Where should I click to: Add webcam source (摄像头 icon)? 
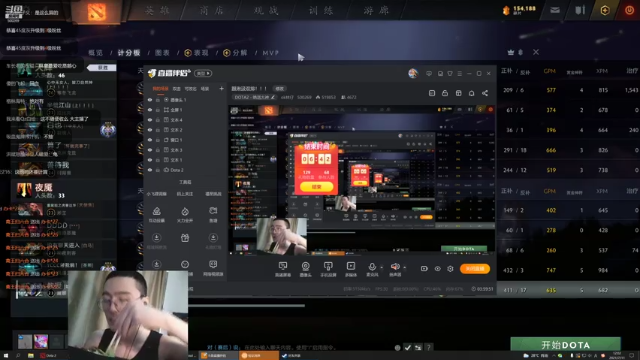[305, 269]
